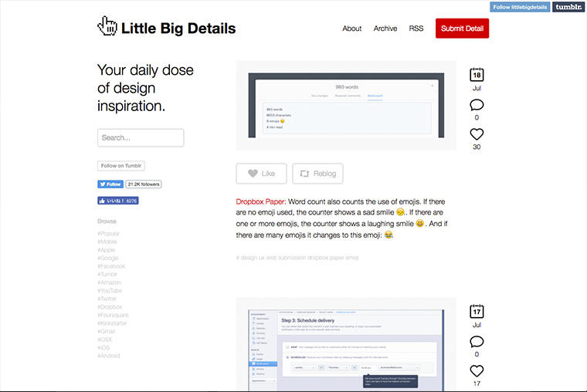The width and height of the screenshot is (587, 392).
Task: Open the RSS feed link
Action: 416,29
